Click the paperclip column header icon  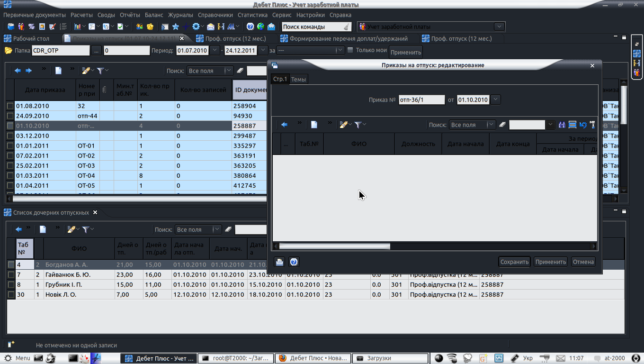pos(104,89)
